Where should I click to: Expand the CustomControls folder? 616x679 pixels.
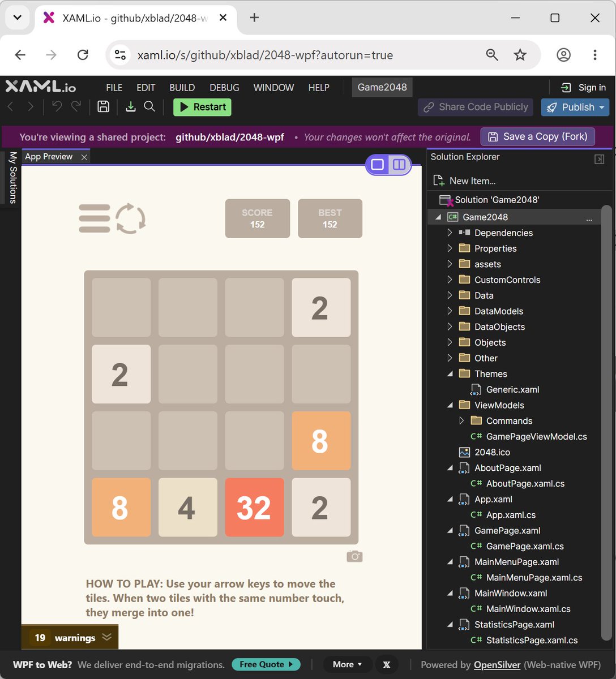point(450,280)
